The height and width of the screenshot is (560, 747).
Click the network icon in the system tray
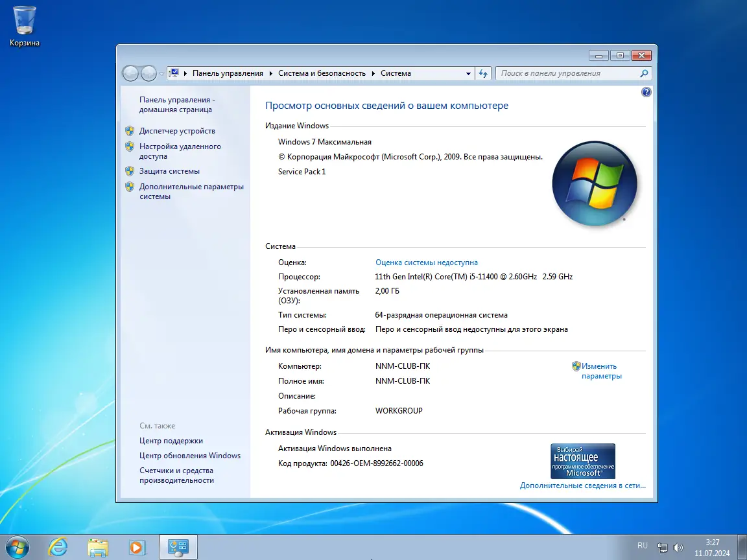pyautogui.click(x=663, y=546)
